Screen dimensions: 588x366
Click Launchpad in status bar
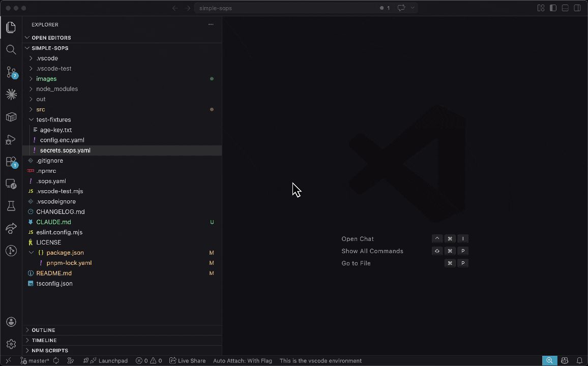click(x=106, y=361)
